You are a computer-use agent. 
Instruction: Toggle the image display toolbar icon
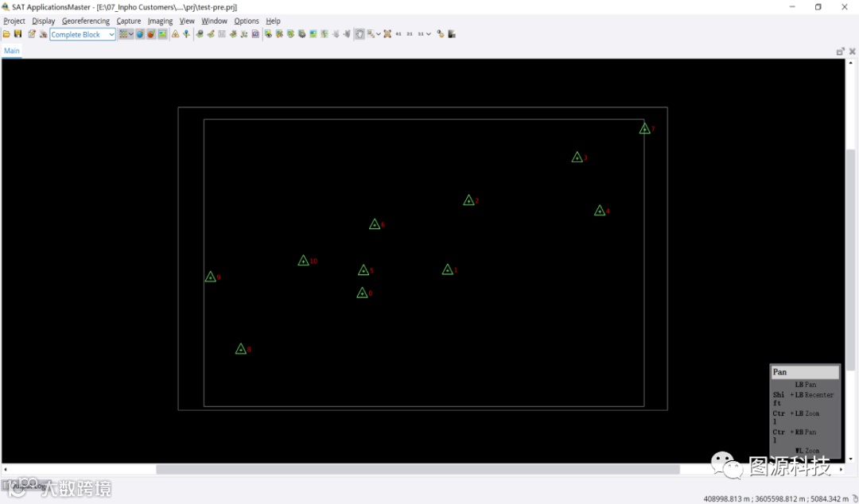(x=163, y=34)
